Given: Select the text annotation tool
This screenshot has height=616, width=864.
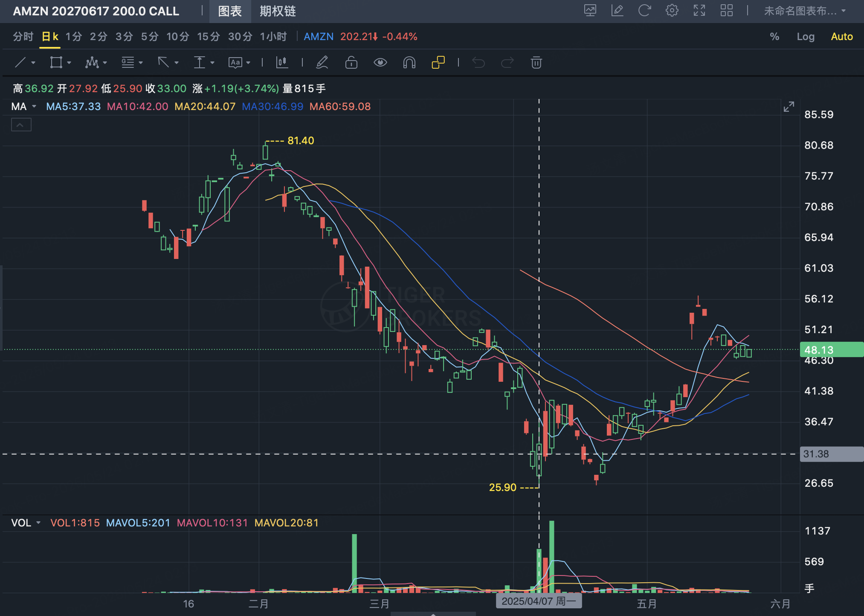Looking at the screenshot, I should click(235, 63).
